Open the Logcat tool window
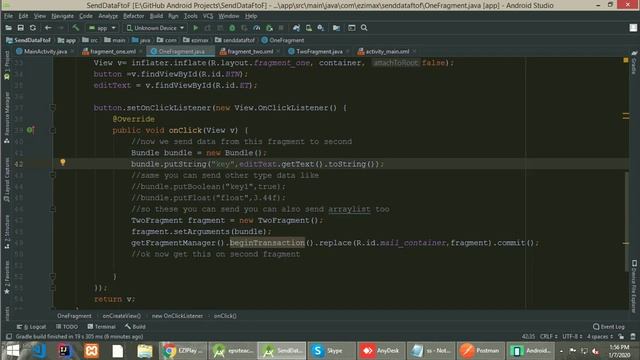Image resolution: width=640 pixels, height=360 pixels. click(31, 327)
